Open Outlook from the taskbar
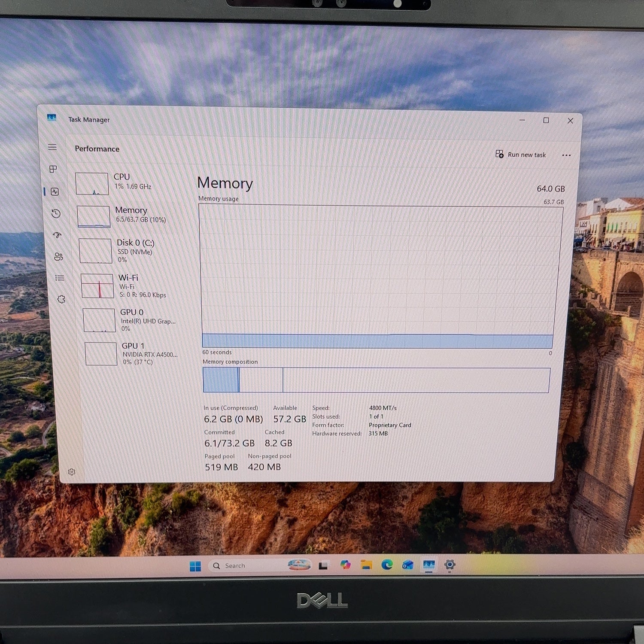Screen dimensions: 644x644 pyautogui.click(x=408, y=565)
